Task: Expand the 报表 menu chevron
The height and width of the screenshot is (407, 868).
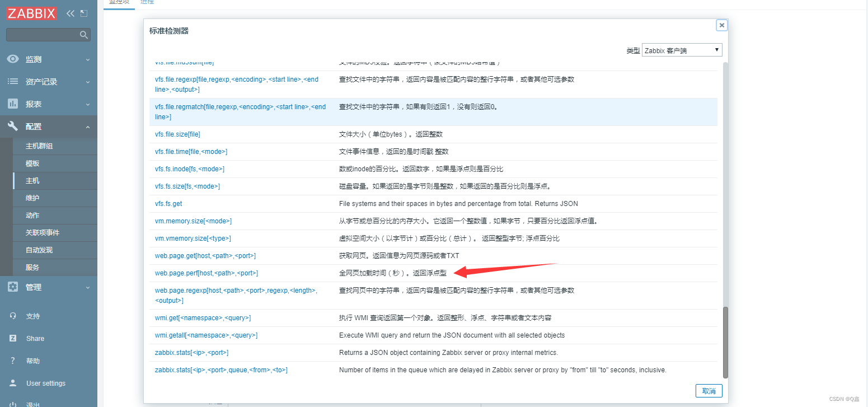Action: coord(88,104)
